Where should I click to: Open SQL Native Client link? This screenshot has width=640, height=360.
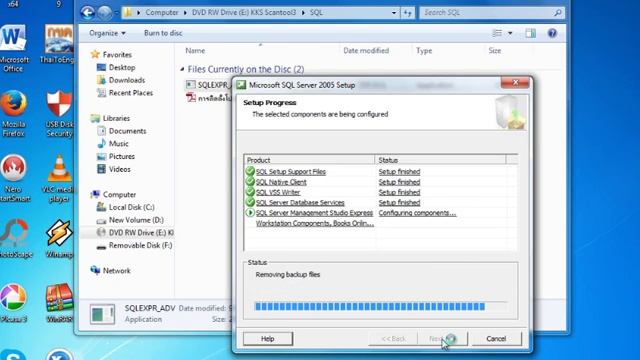[x=281, y=182]
